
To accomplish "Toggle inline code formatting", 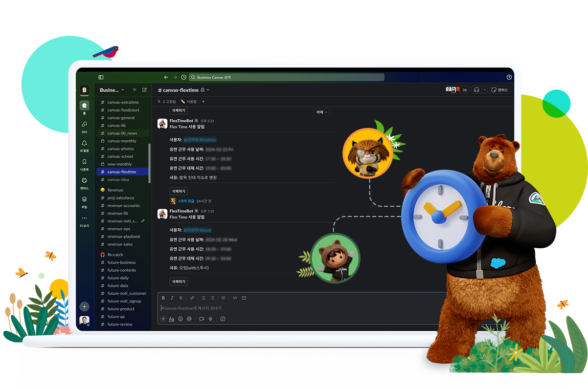I will [x=235, y=298].
